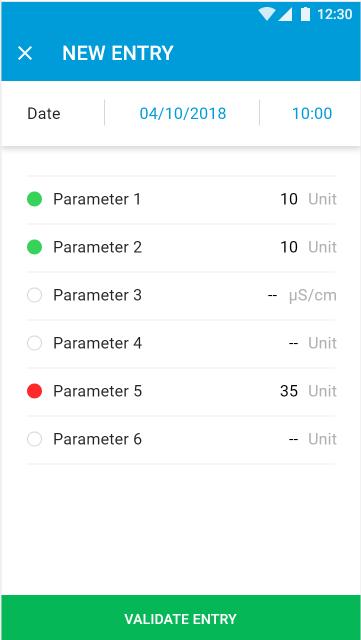Edit the value 10 for Parameter 1
Viewport: 361px width, 640px height.
pyautogui.click(x=289, y=199)
